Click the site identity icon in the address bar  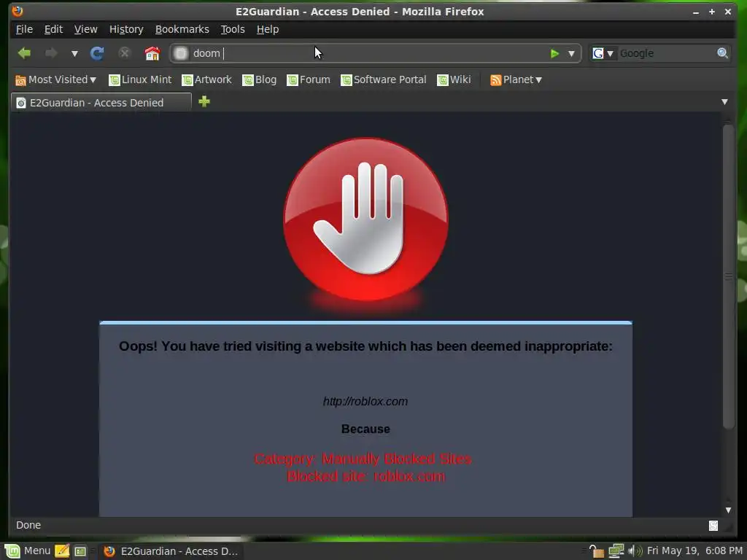click(181, 53)
